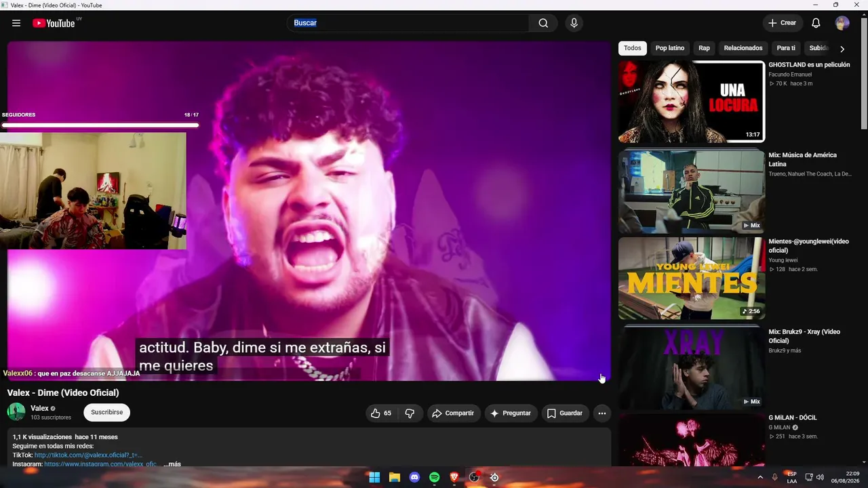Click the "103 suscriptores" text
This screenshot has height=488, width=868.
click(51, 418)
